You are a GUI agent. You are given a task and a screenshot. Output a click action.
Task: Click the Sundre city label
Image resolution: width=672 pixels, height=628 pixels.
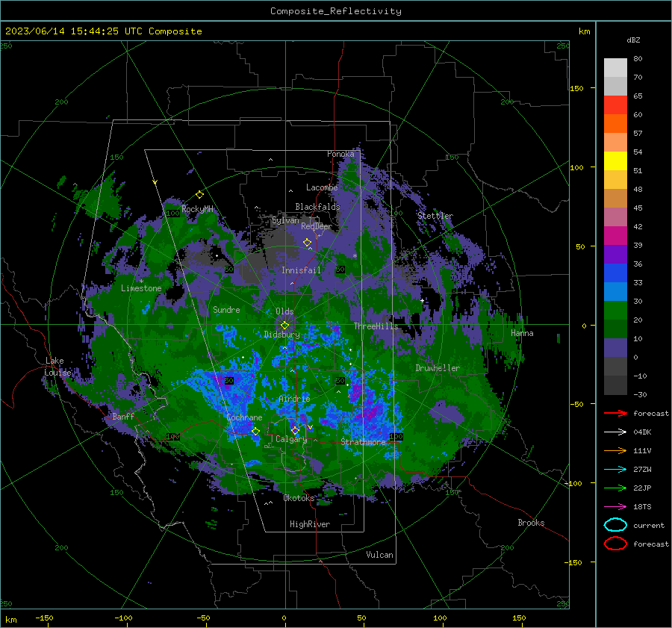[226, 310]
